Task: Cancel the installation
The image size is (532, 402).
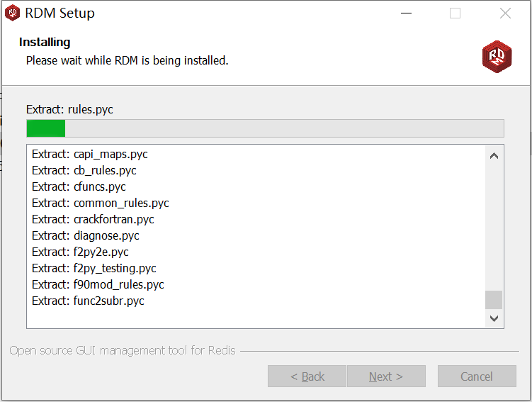Action: tap(477, 376)
